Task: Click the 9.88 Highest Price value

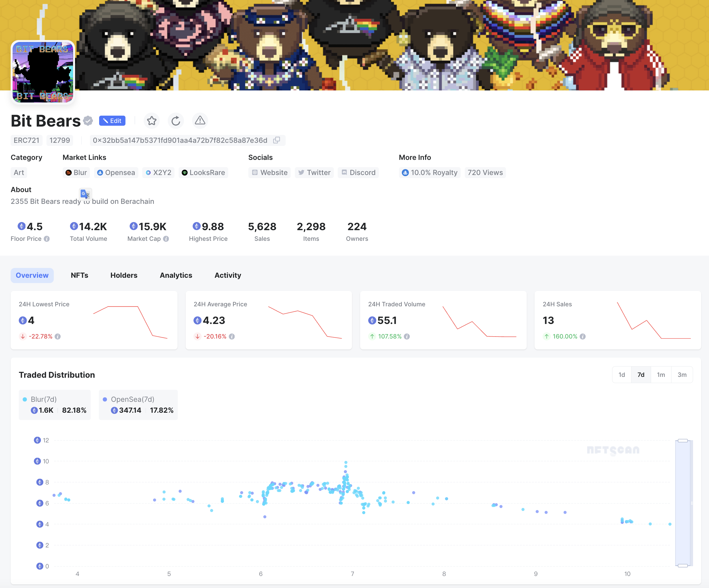Action: point(208,227)
